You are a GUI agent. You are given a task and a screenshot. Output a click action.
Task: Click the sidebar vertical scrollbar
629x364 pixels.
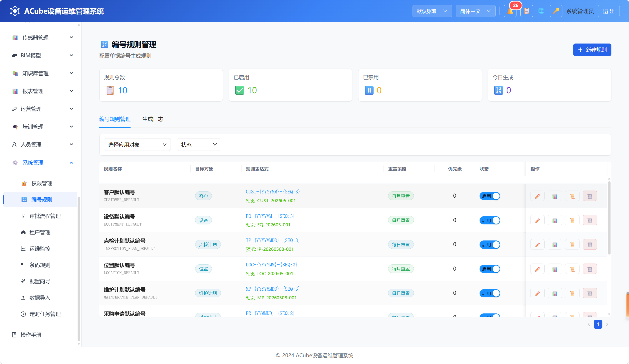point(79,269)
